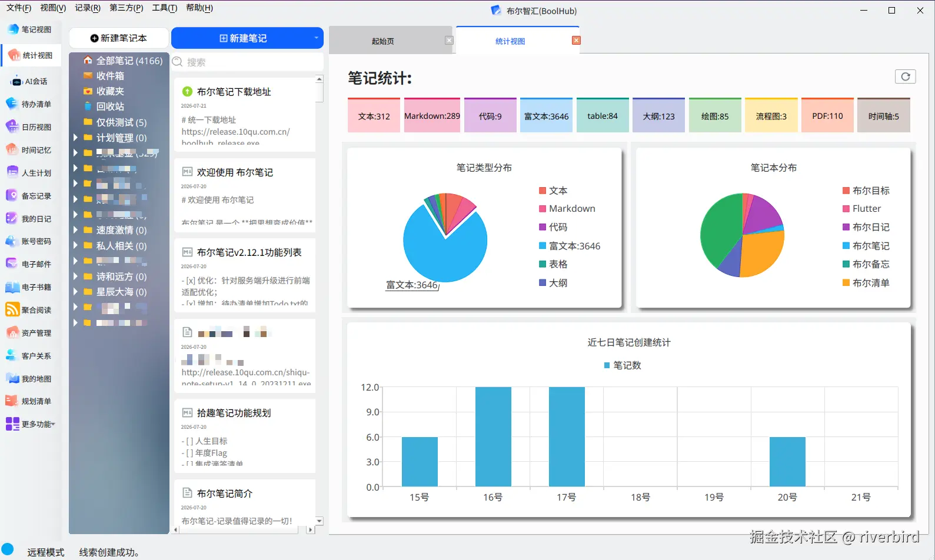Click the 回收站 trash icon
The height and width of the screenshot is (560, 935).
[x=88, y=106]
